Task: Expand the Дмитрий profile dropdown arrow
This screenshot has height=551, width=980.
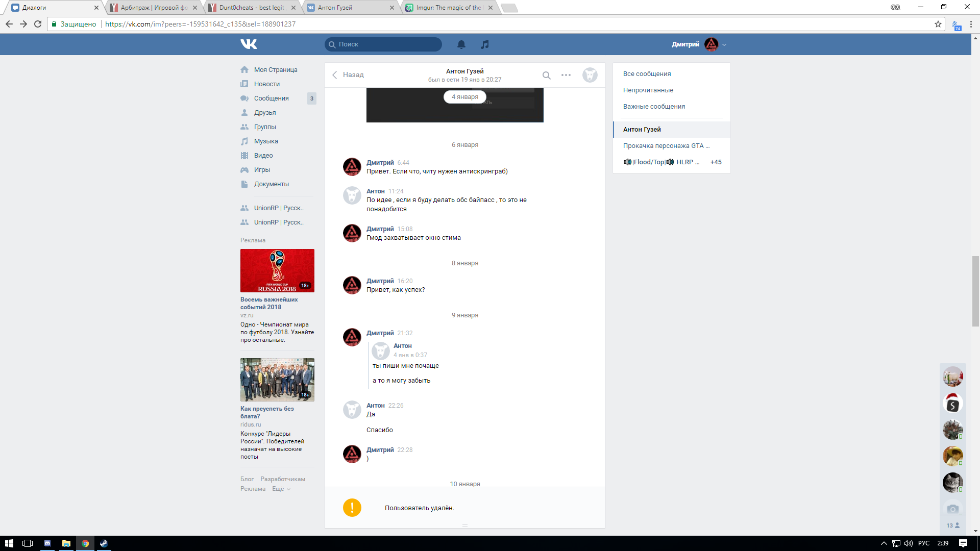Action: point(724,45)
